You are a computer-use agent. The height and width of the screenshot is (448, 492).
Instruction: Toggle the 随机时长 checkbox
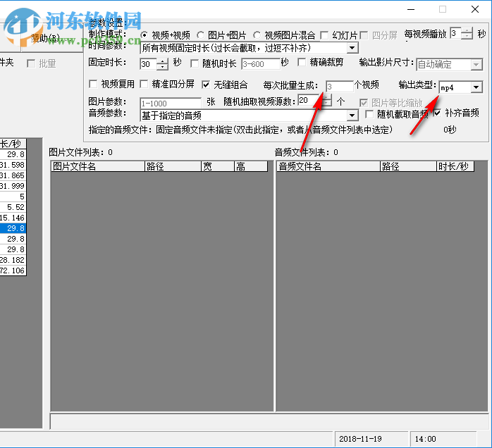pyautogui.click(x=195, y=63)
